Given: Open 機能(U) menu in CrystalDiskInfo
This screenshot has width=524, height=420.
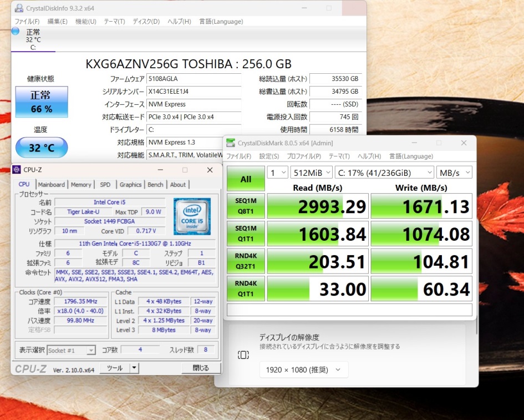Looking at the screenshot, I should click(x=86, y=22).
